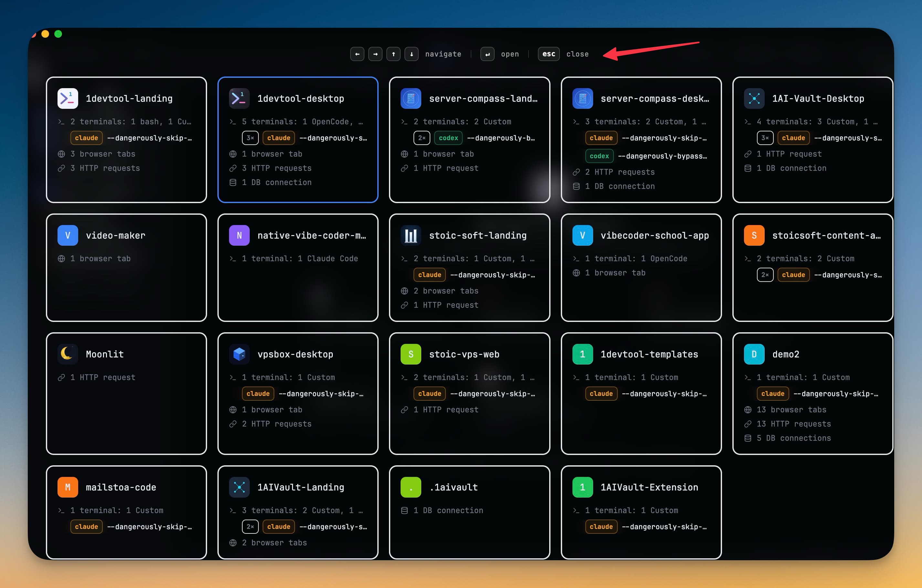Image resolution: width=922 pixels, height=588 pixels.
Task: Click the claude badge in 1AI-Vault-Desktop card
Action: pos(793,138)
